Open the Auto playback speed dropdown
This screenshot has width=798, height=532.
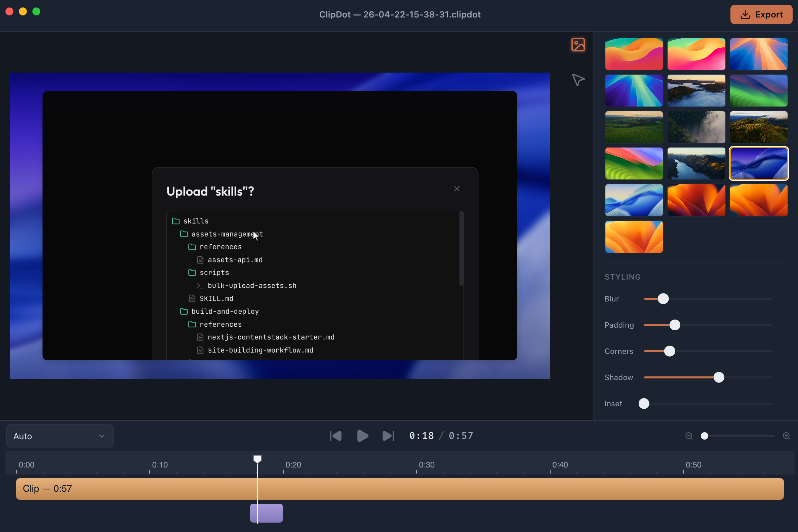[x=59, y=436]
